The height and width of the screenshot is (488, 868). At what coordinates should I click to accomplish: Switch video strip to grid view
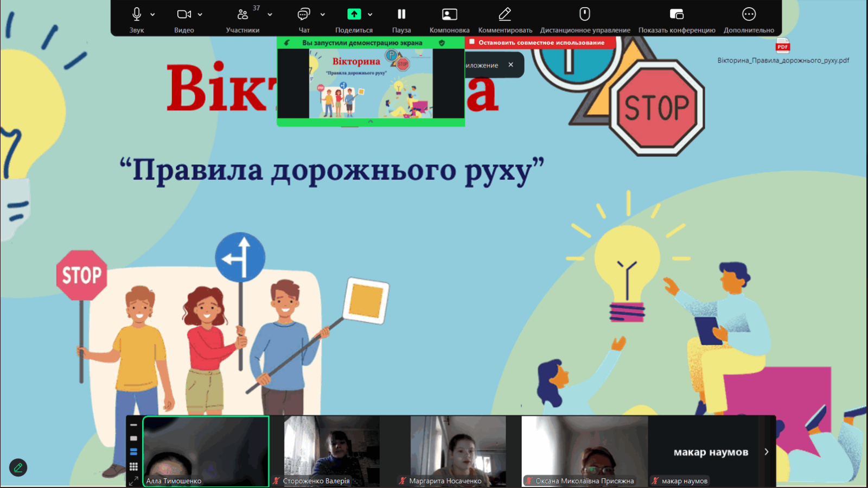point(133,466)
